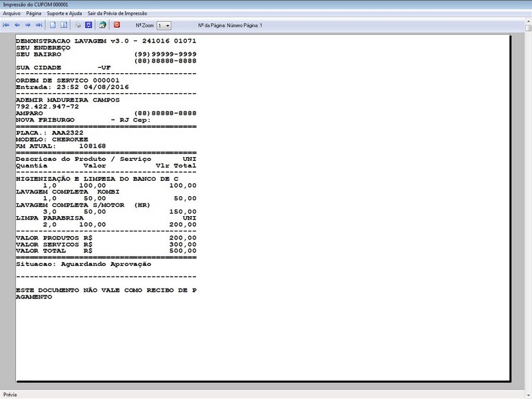Click CPF 792.422.947-72 text

[x=47, y=106]
